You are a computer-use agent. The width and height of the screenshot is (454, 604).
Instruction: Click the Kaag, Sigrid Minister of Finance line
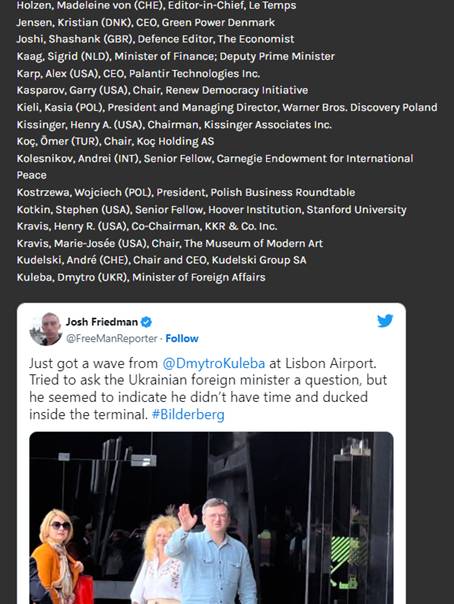(x=176, y=56)
